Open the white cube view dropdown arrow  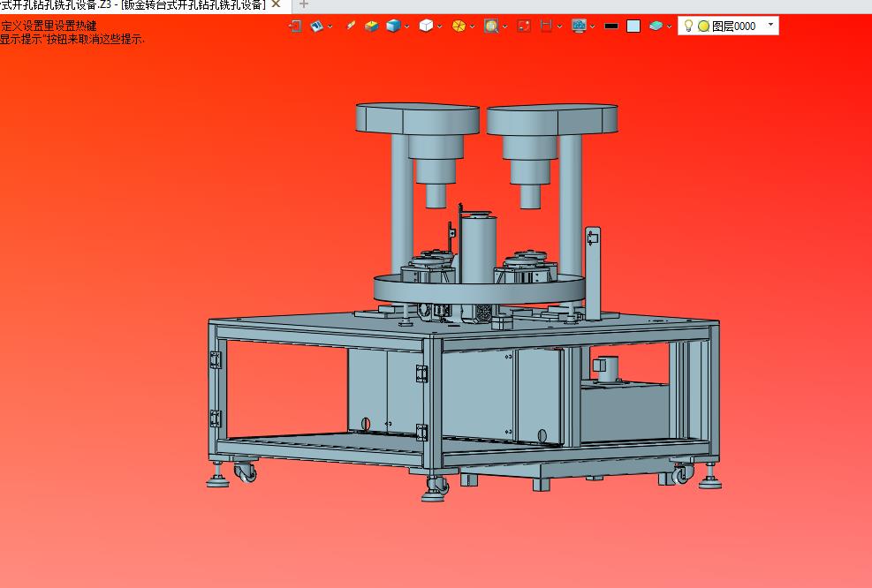click(x=440, y=26)
